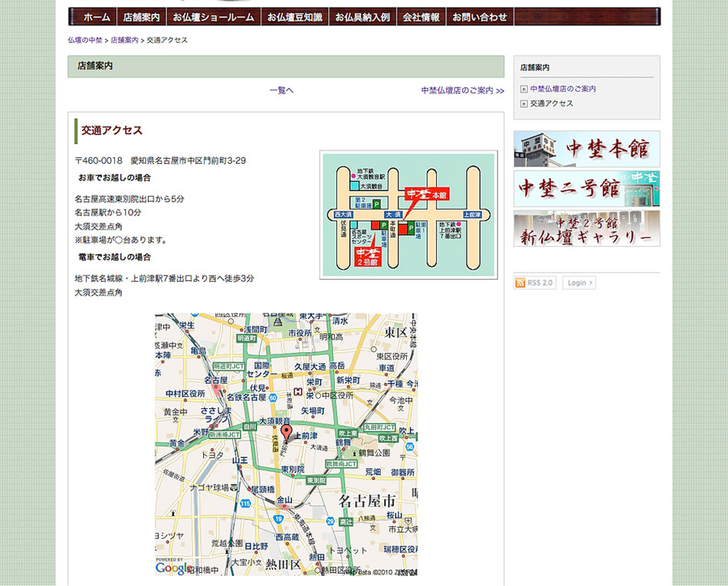Select the お仏具納入例 menu item
728x586 pixels.
(x=362, y=17)
